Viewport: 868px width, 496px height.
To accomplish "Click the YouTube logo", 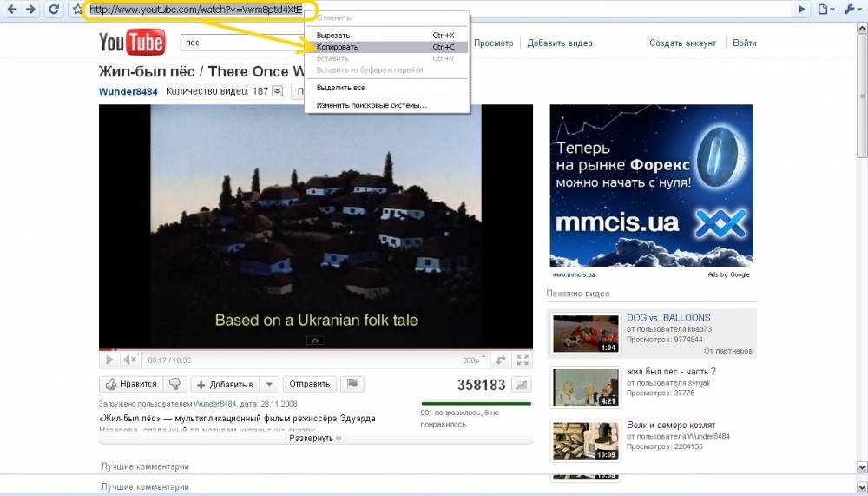I will 132,42.
